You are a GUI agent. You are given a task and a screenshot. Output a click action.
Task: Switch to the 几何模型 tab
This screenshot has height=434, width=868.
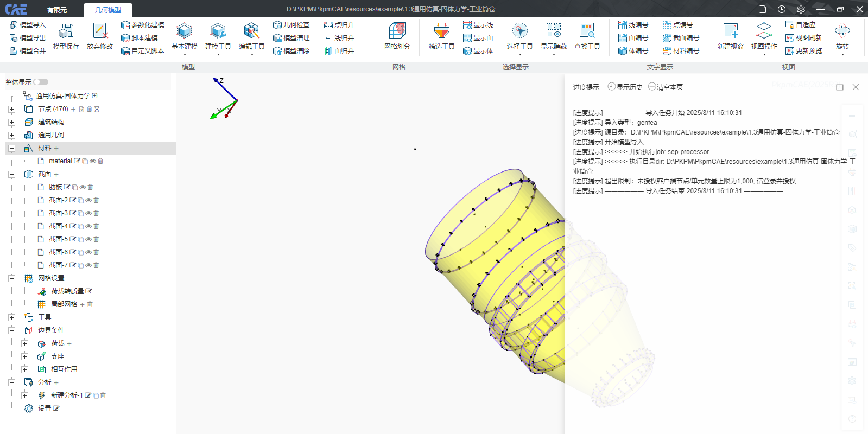[x=108, y=10]
